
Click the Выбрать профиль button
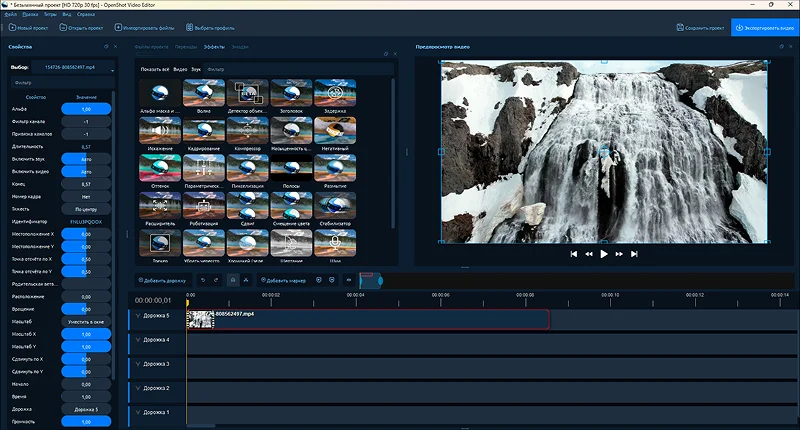(x=210, y=28)
